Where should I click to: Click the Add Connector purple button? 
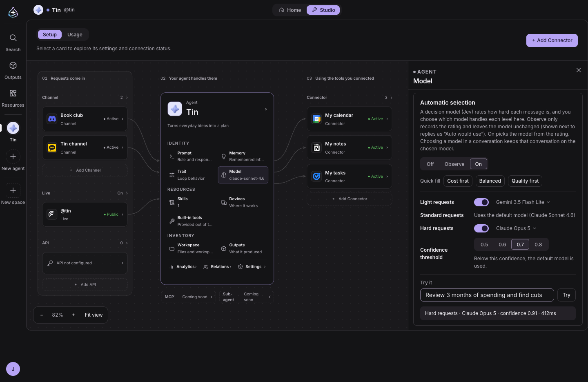[x=552, y=40]
